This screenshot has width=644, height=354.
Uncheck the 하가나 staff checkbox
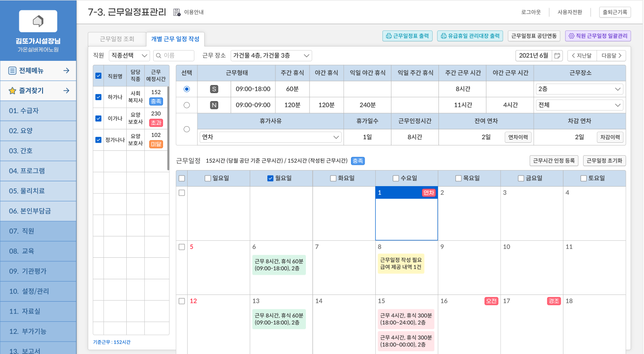click(x=99, y=97)
